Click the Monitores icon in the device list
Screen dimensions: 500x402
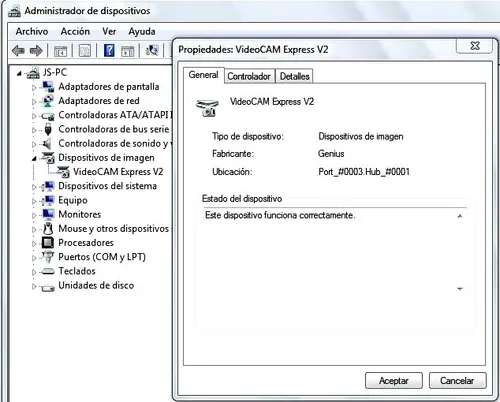coord(48,214)
